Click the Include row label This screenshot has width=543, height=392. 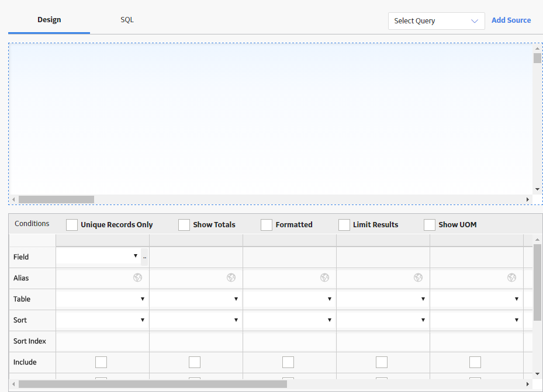[x=25, y=363]
